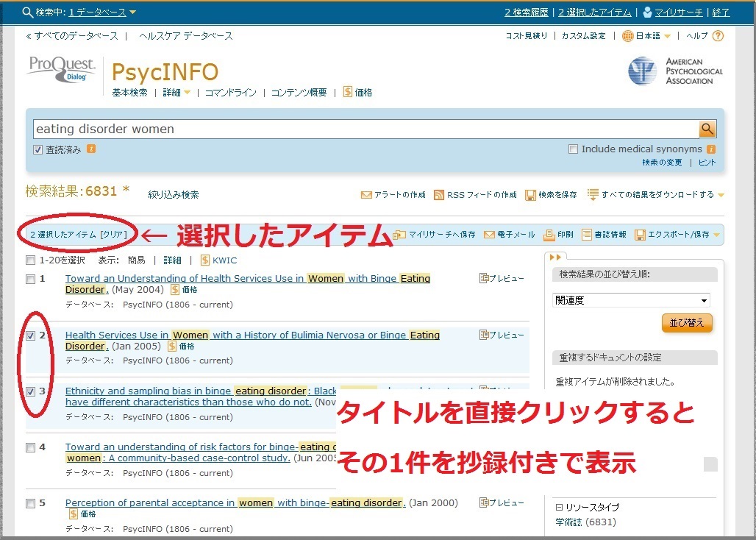The height and width of the screenshot is (540, 756).
Task: Click the globe language icon
Action: click(628, 36)
